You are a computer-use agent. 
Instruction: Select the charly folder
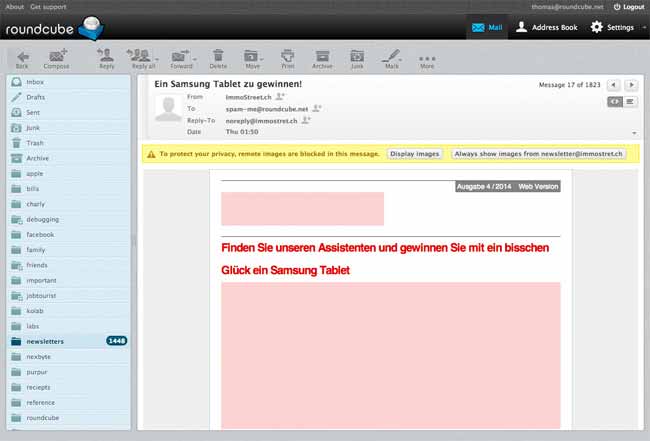click(68, 204)
